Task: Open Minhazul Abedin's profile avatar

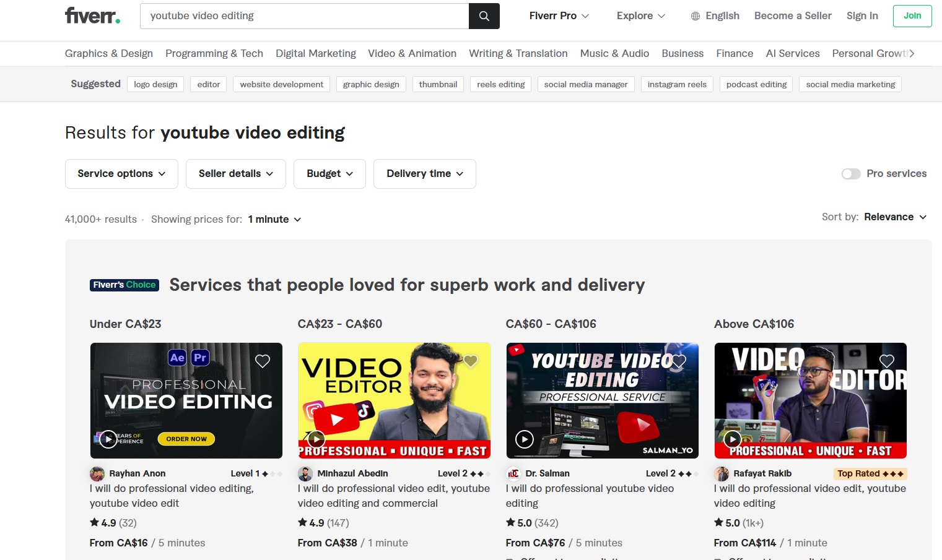Action: point(305,474)
